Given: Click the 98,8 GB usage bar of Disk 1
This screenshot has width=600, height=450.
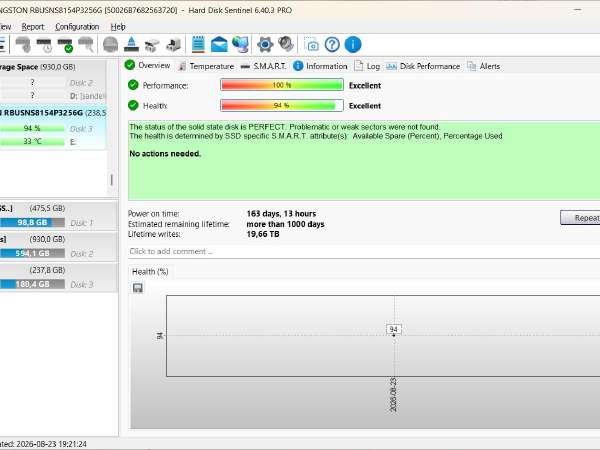Looking at the screenshot, I should click(x=32, y=222).
